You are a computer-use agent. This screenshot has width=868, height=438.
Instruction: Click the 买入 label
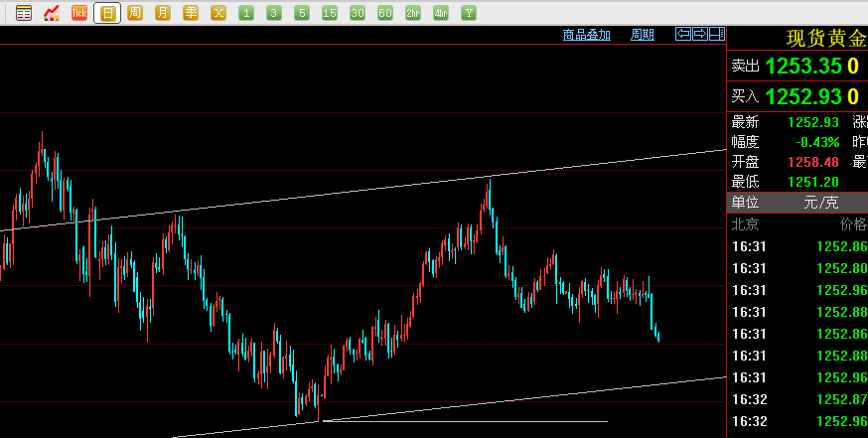pos(745,96)
